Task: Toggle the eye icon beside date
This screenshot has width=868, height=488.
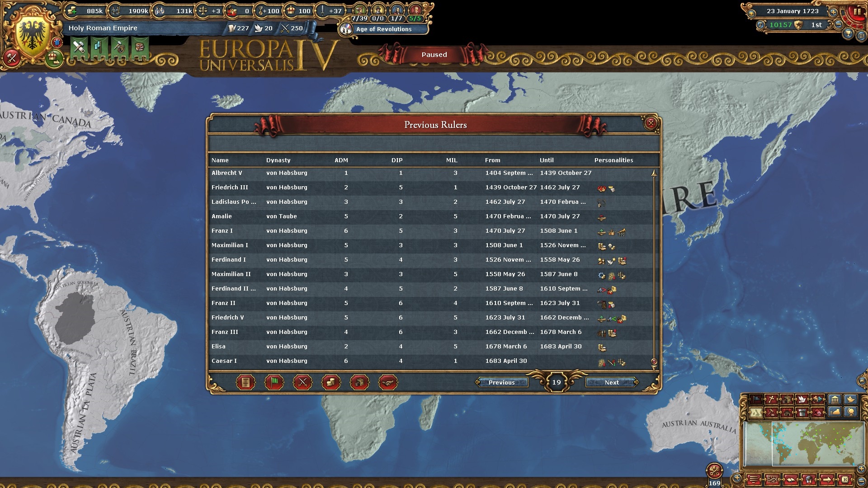Action: [x=751, y=13]
